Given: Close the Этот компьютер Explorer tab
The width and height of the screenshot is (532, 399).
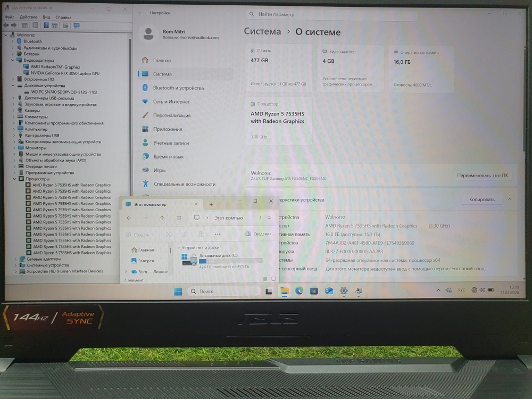Looking at the screenshot, I should (196, 204).
